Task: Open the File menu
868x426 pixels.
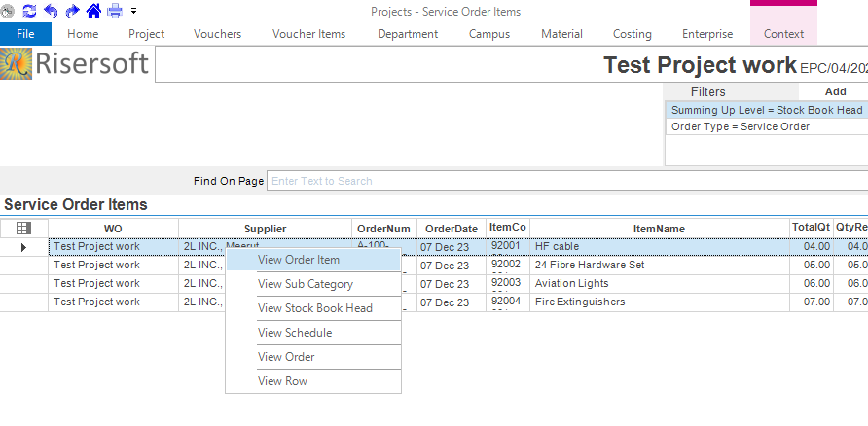Action: click(25, 34)
